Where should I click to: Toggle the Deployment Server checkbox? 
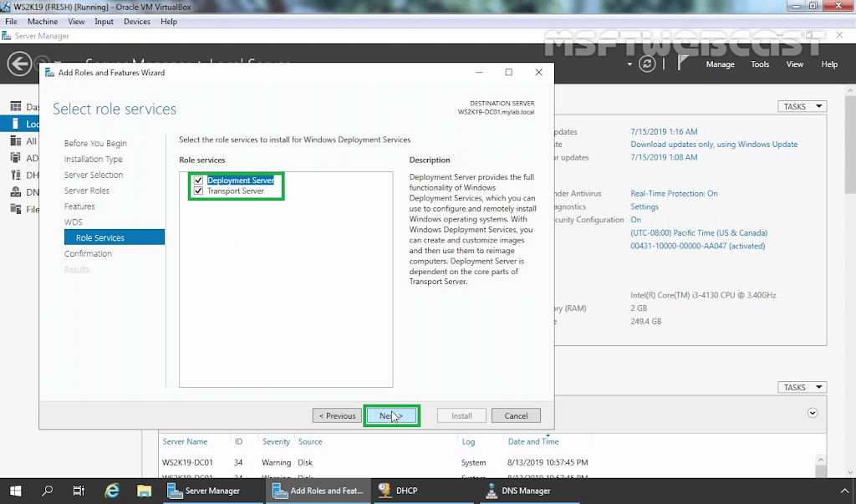[198, 181]
